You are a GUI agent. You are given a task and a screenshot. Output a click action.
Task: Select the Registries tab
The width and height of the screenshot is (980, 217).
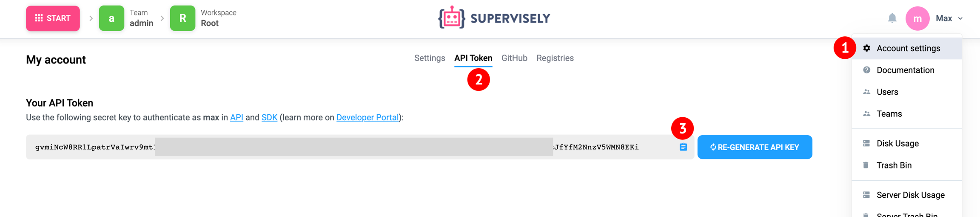555,58
